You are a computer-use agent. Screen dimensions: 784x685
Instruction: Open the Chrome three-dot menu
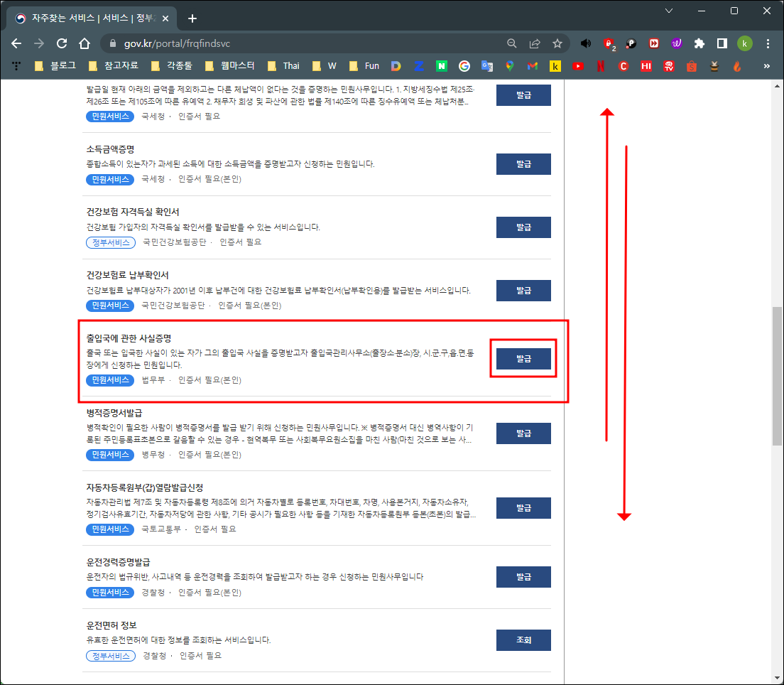[x=768, y=43]
